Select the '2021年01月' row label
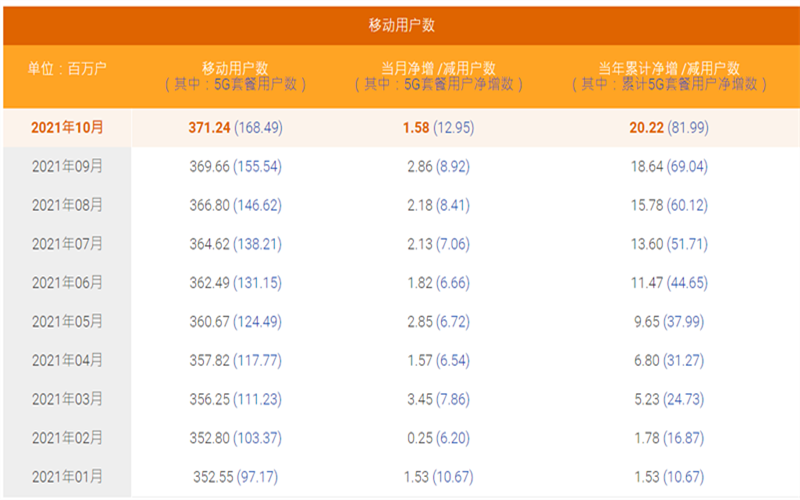The height and width of the screenshot is (500, 800). click(x=67, y=477)
